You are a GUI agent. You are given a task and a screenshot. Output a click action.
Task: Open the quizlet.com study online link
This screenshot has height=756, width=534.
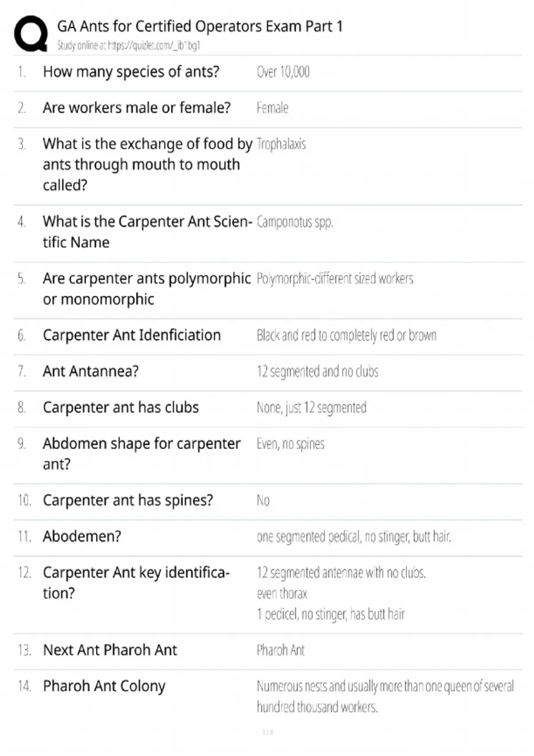[x=128, y=45]
